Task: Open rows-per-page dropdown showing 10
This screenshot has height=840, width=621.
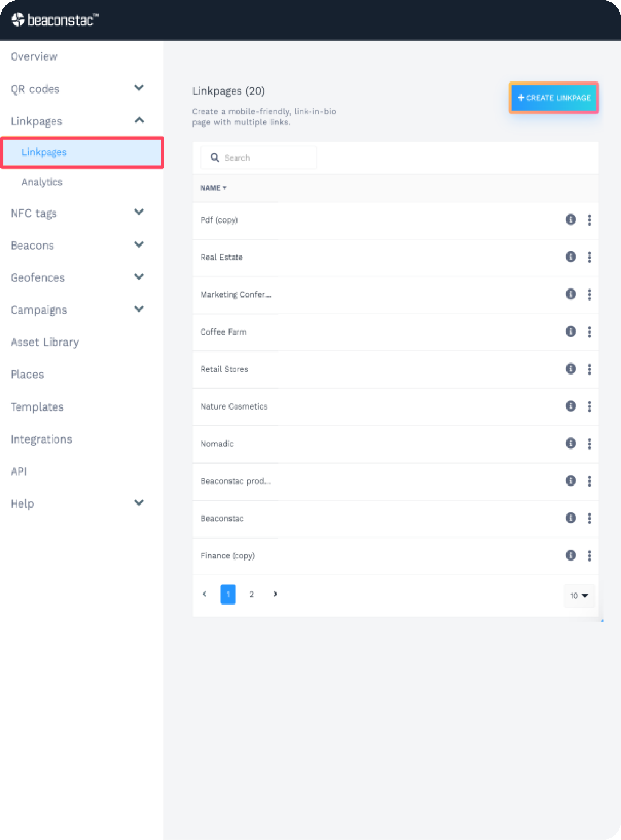Action: (579, 596)
